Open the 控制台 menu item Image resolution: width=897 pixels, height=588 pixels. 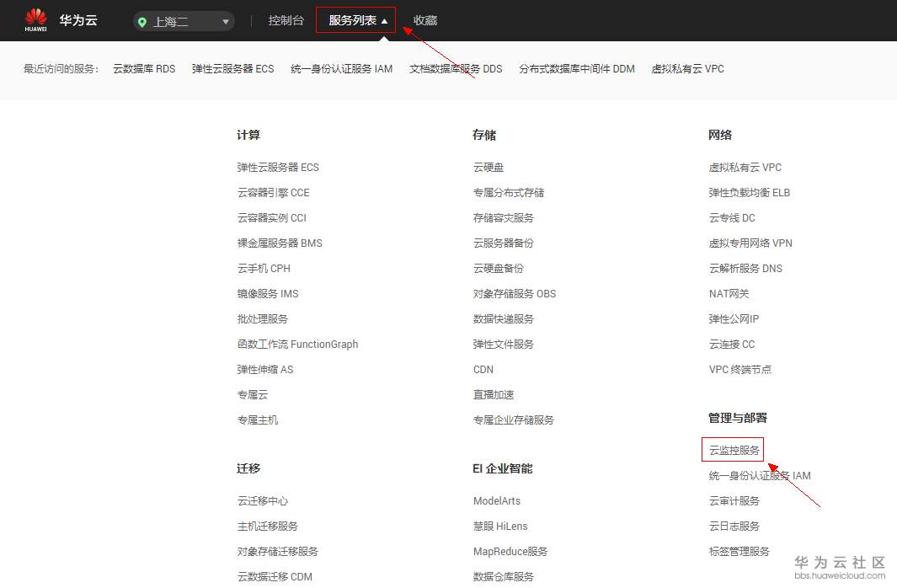(286, 20)
